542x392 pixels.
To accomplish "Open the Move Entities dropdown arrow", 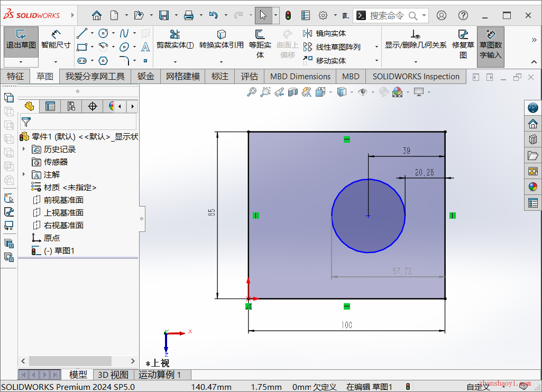I will (377, 61).
